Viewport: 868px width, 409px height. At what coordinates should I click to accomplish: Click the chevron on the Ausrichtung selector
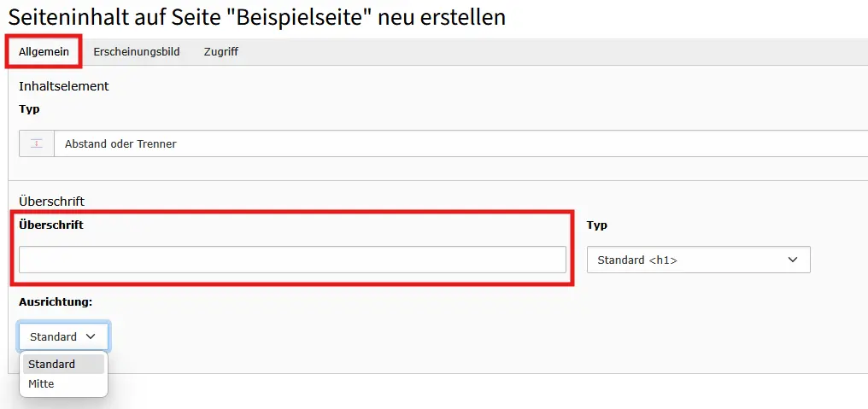91,336
